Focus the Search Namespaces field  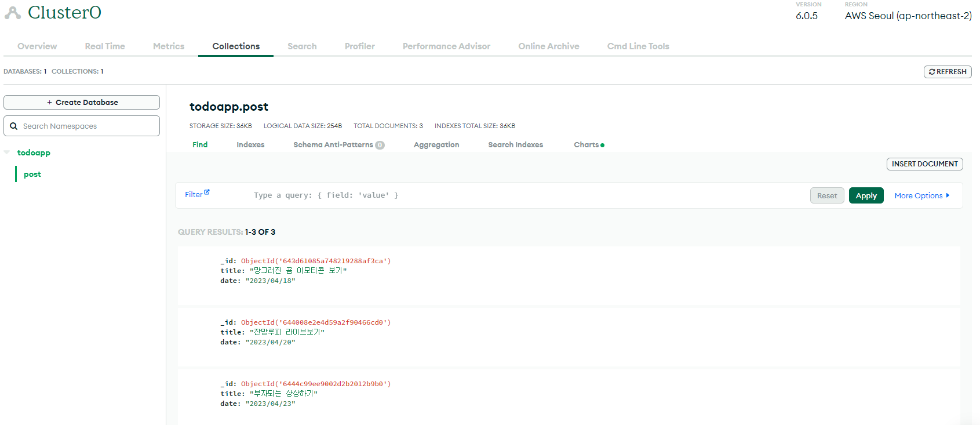click(82, 126)
